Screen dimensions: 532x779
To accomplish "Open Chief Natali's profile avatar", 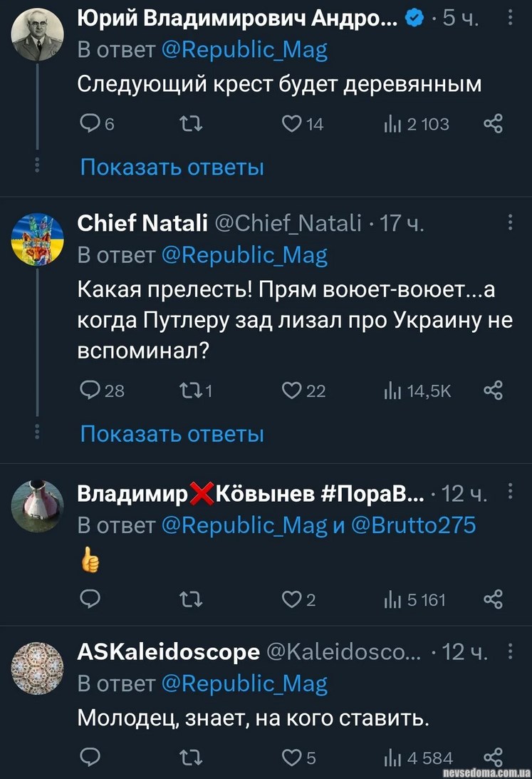I will click(x=38, y=239).
